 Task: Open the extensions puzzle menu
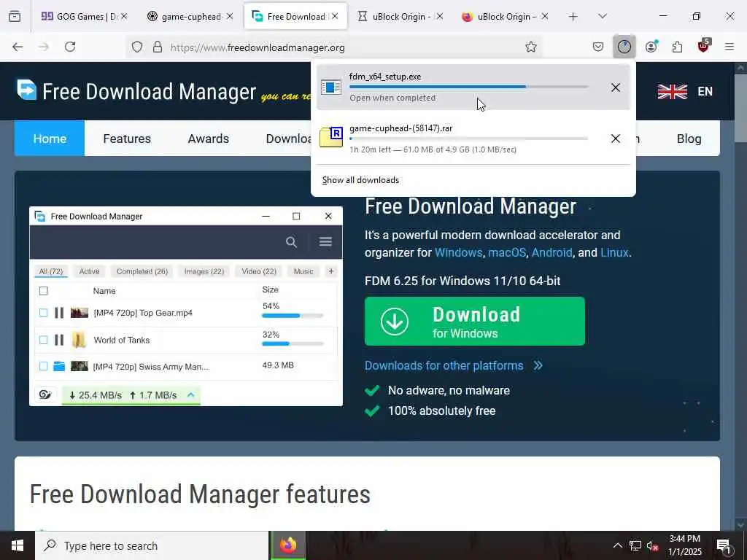point(677,47)
